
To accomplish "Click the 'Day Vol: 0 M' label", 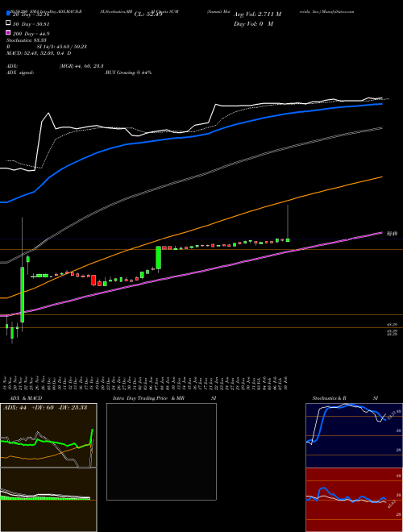I will point(253,23).
